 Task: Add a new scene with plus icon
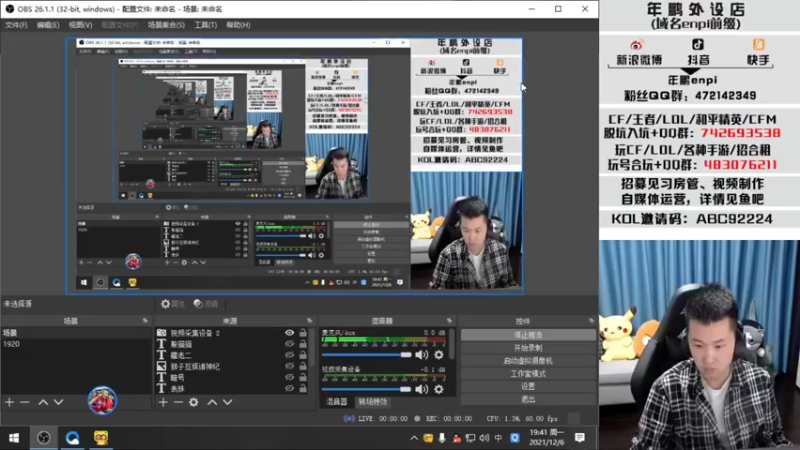click(x=9, y=402)
